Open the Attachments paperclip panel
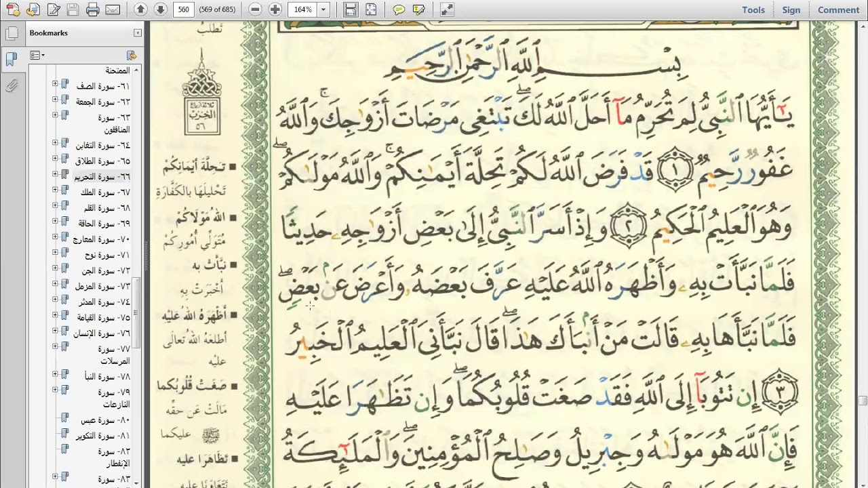 (x=11, y=86)
